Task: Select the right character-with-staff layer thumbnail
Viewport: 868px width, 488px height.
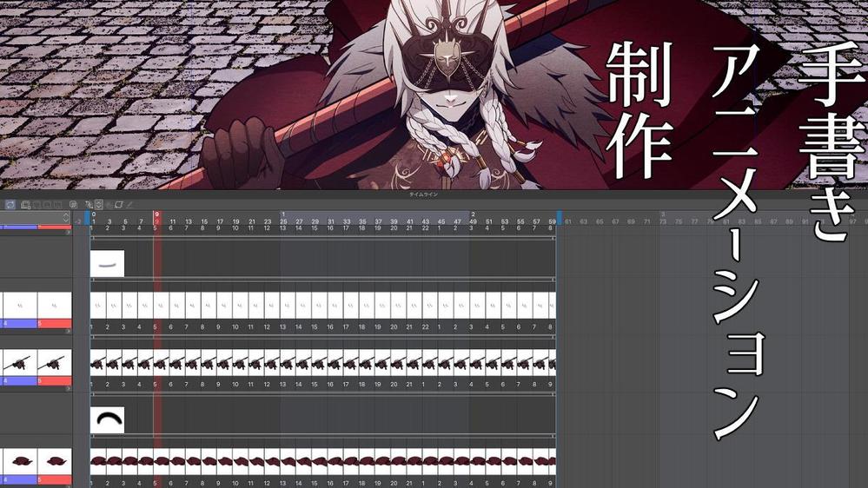Action: (x=54, y=363)
